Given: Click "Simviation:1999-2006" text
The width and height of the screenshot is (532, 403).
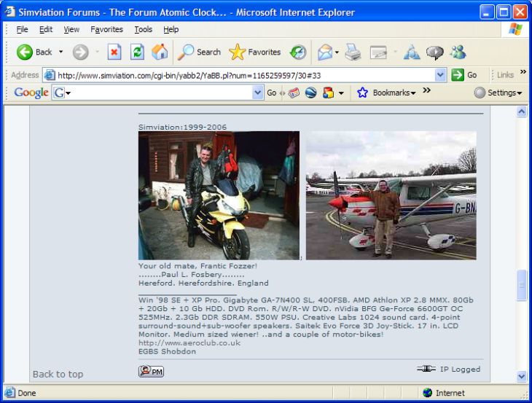Looking at the screenshot, I should click(x=182, y=128).
